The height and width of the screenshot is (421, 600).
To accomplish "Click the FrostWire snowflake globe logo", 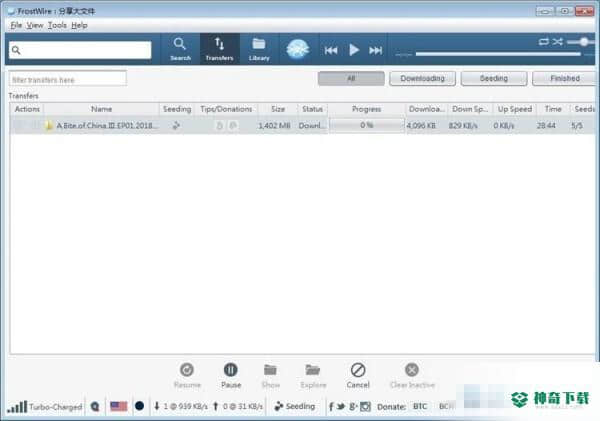I will 298,49.
